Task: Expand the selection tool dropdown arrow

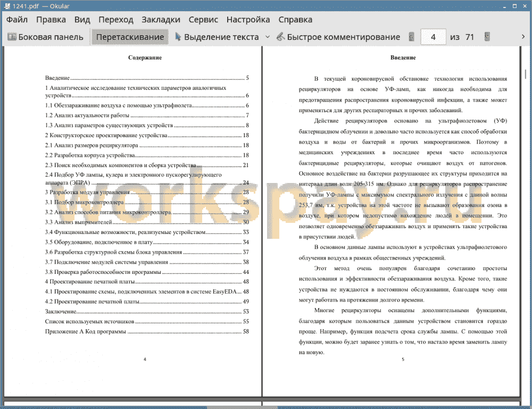Action: pos(268,37)
